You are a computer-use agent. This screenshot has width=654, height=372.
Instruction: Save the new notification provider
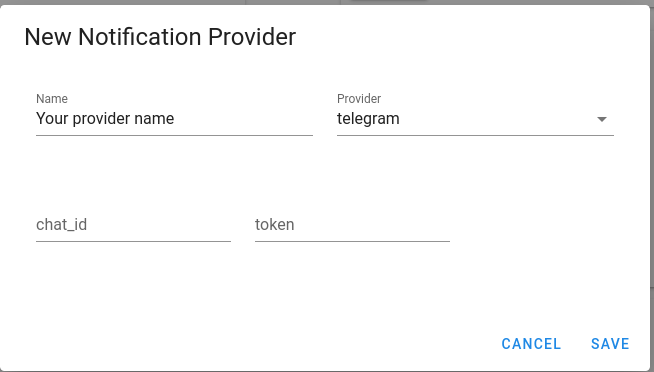pyautogui.click(x=610, y=344)
